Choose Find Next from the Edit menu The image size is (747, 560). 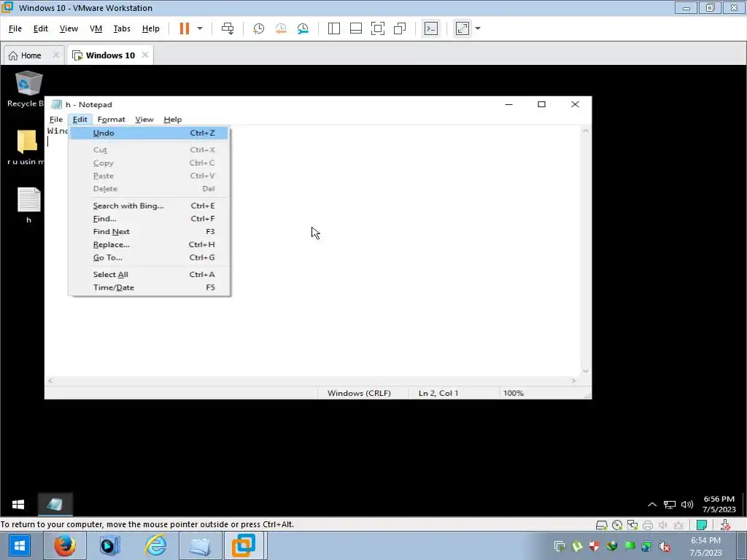click(149, 231)
